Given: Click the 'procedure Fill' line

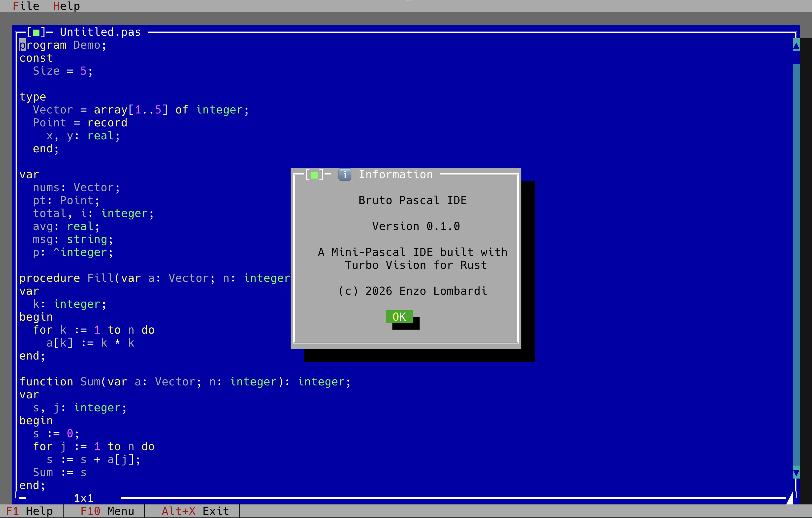Looking at the screenshot, I should click(x=155, y=278).
